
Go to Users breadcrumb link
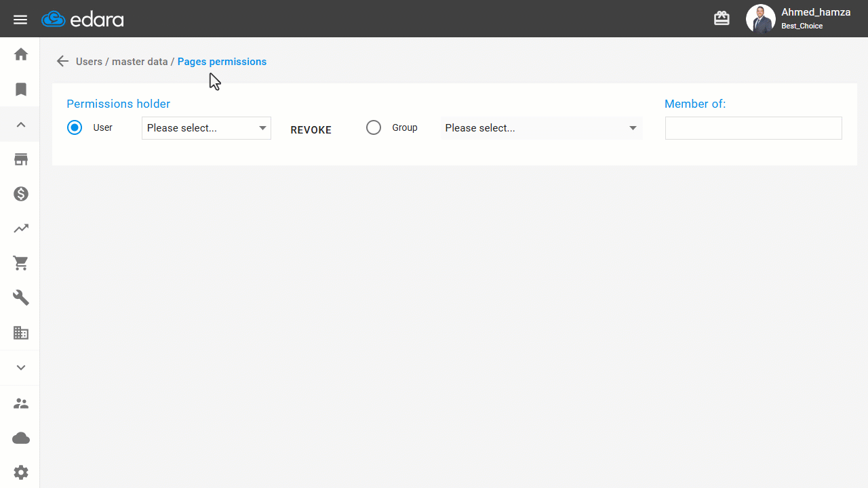pos(89,62)
